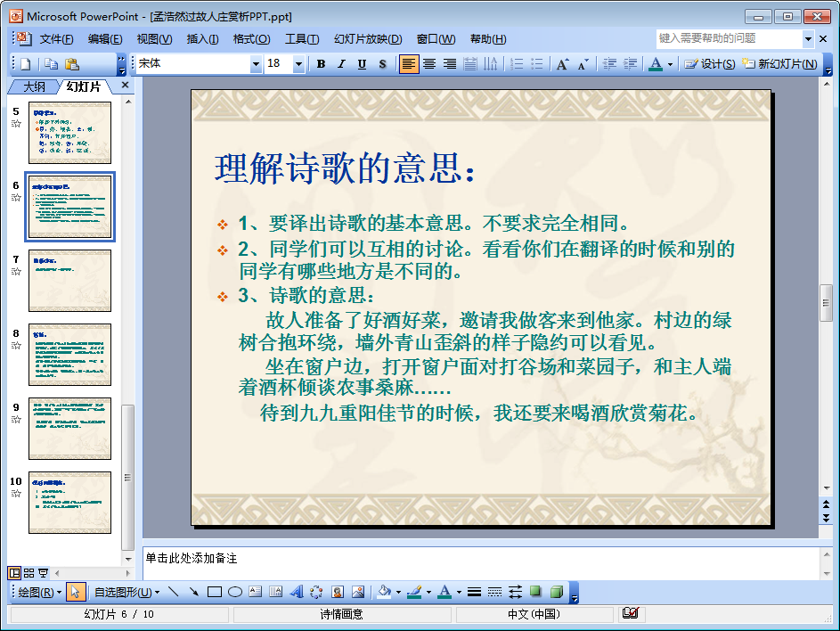Decrease font size with small A
This screenshot has height=631, width=840.
coord(583,64)
